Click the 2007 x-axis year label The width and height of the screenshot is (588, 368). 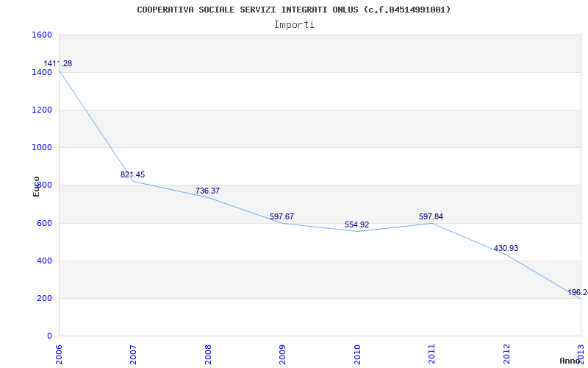click(134, 355)
